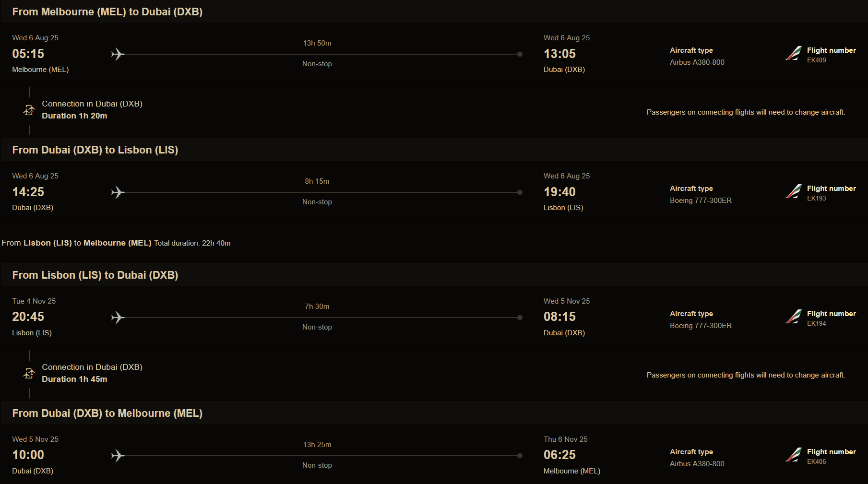The height and width of the screenshot is (484, 868).
Task: Select the 'From Melbourne (MEL) to Dubai (DXB)' header
Action: (x=107, y=12)
